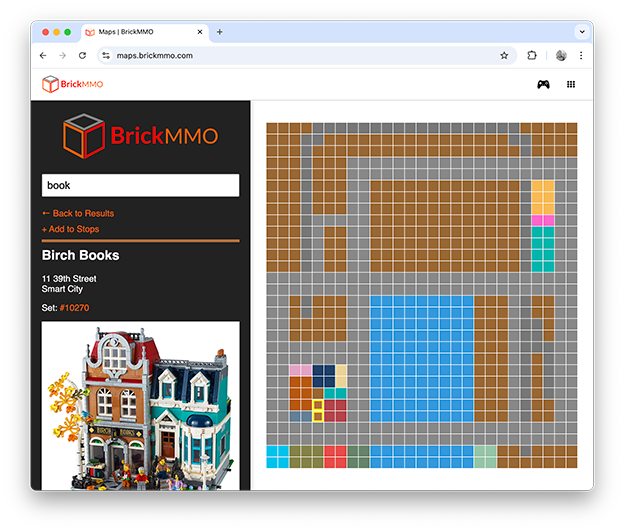
Task: Click the BrickMMO header logo
Action: (x=72, y=84)
